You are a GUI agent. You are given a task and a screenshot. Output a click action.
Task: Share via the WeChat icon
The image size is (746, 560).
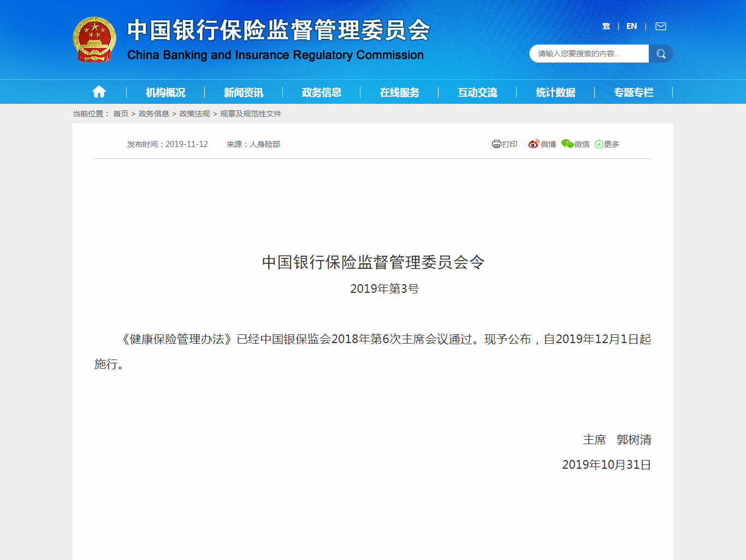(567, 144)
